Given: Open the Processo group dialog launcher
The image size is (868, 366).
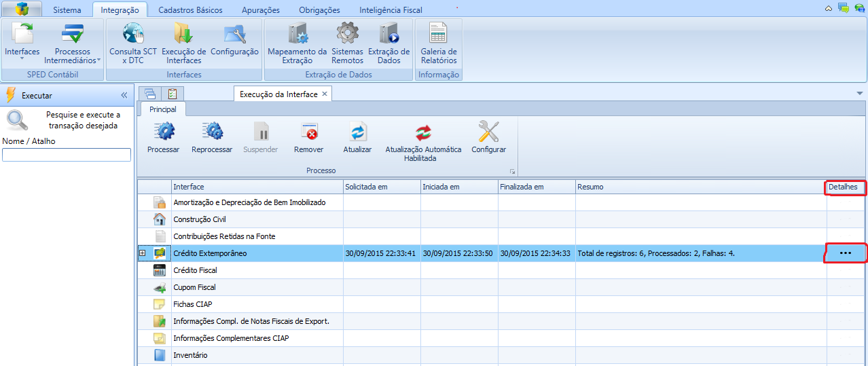Looking at the screenshot, I should coord(512,171).
